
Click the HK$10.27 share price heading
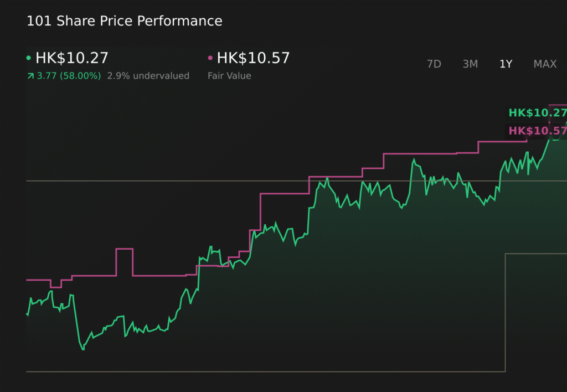(x=72, y=57)
